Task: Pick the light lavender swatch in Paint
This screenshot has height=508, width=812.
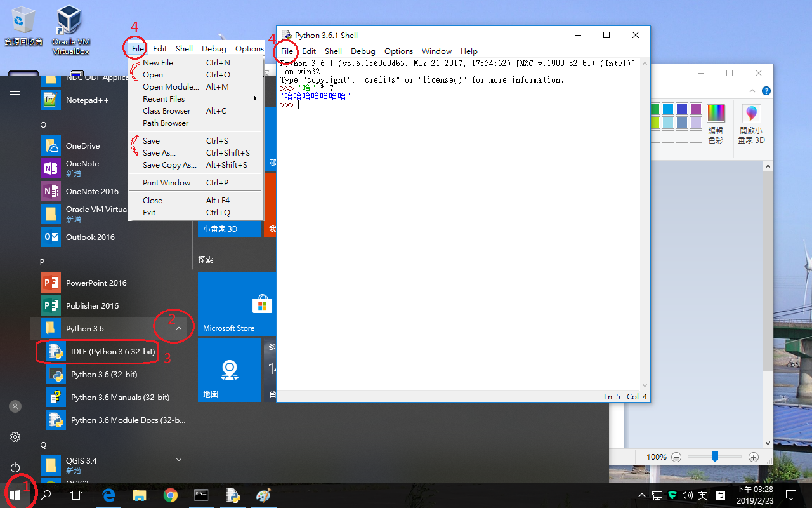Action: pos(696,123)
